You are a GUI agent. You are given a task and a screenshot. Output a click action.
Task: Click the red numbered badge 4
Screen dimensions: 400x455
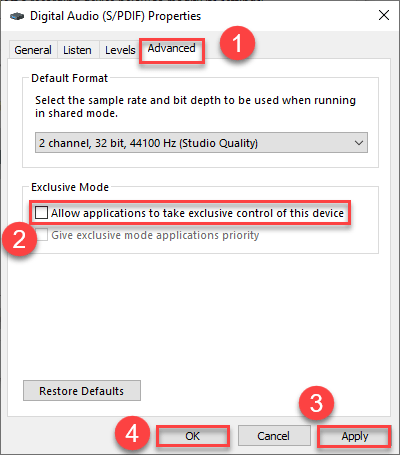click(x=132, y=433)
